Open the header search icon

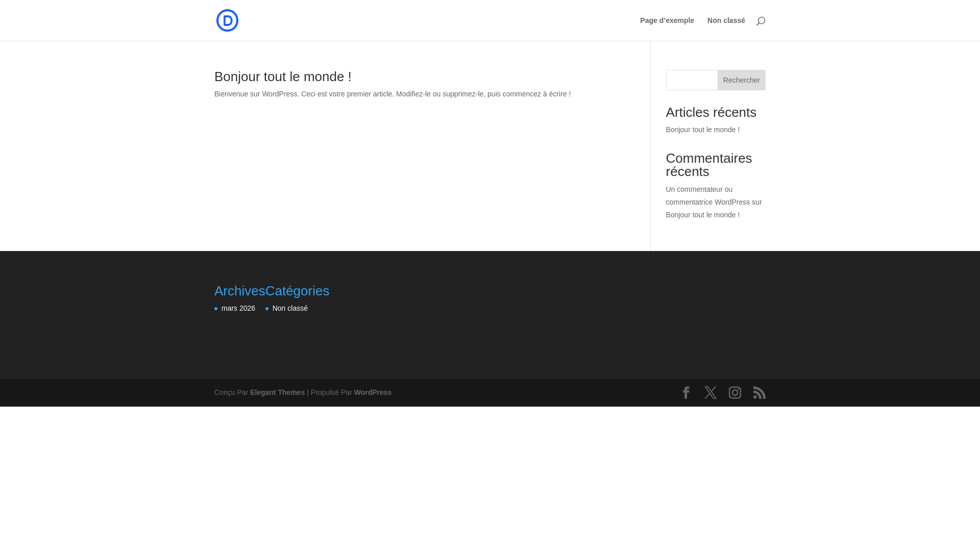[761, 20]
